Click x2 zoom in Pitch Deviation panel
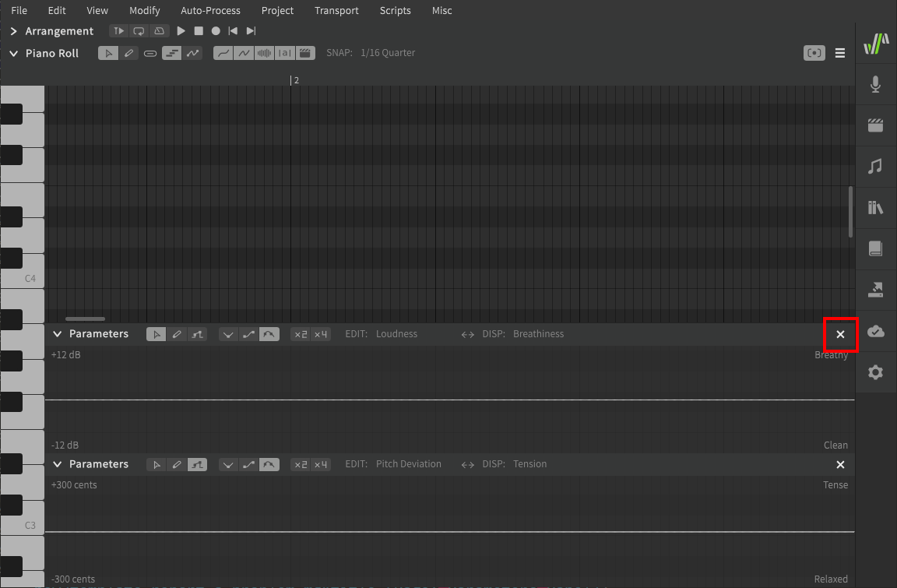This screenshot has height=588, width=897. point(301,465)
